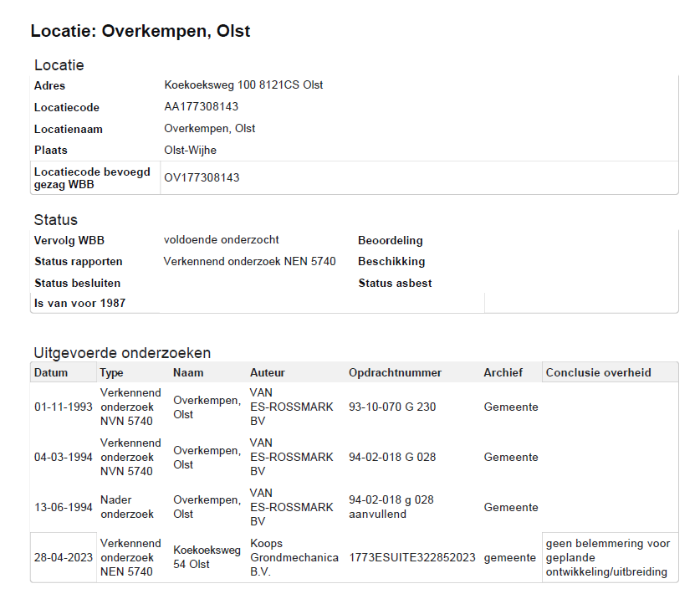This screenshot has height=594, width=700.
Task: Click the Type cell in the 01-11-1993 row
Action: (x=130, y=407)
